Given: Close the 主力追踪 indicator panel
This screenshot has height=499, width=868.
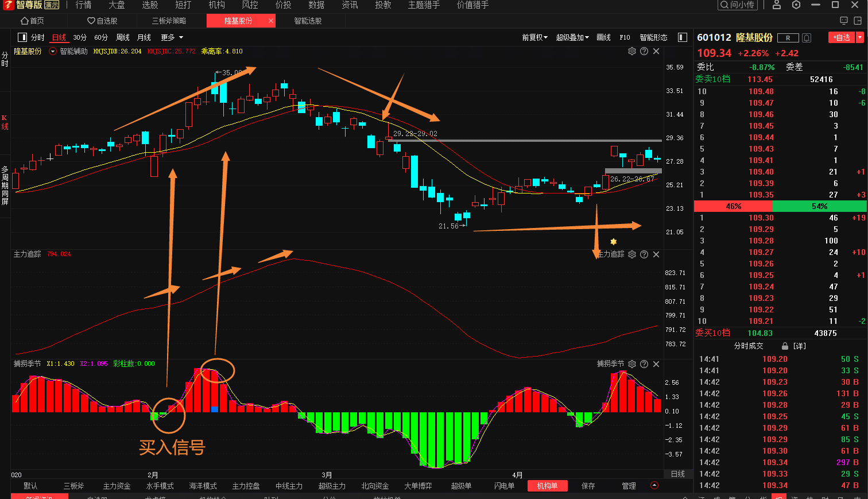Looking at the screenshot, I should [656, 254].
